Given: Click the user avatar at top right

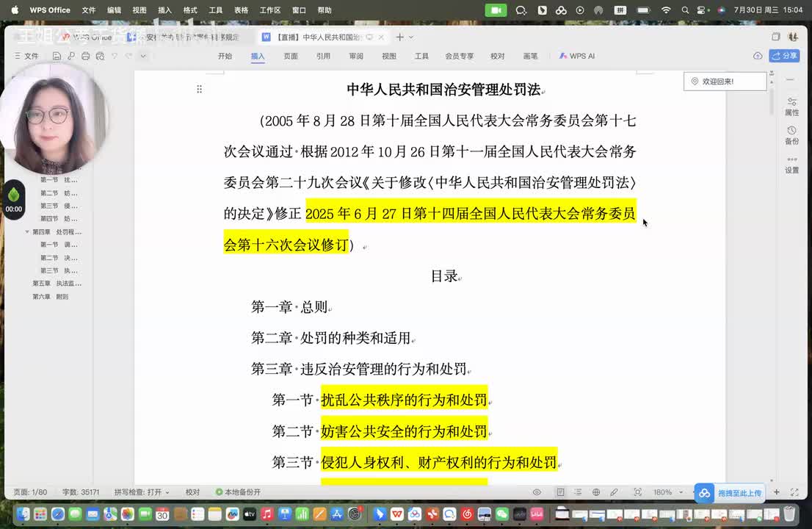Looking at the screenshot, I should tap(793, 37).
